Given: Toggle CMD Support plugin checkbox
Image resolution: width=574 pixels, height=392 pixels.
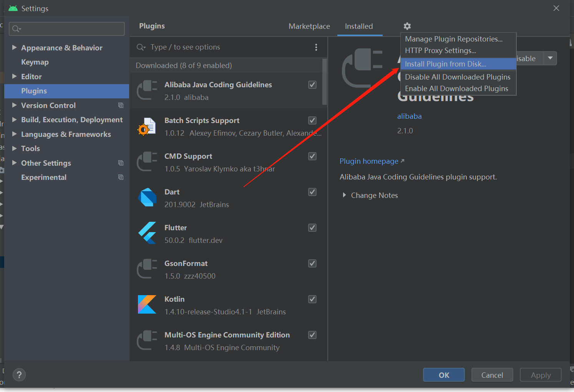Looking at the screenshot, I should tap(312, 156).
